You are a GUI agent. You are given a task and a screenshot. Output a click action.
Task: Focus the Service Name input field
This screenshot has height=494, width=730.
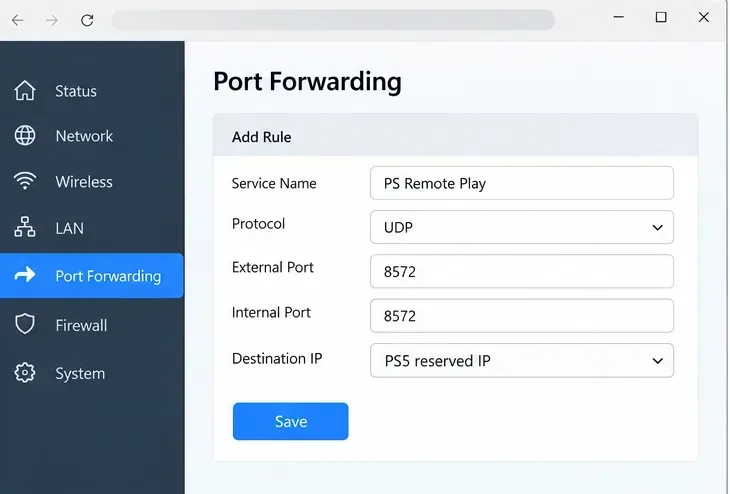coord(521,183)
